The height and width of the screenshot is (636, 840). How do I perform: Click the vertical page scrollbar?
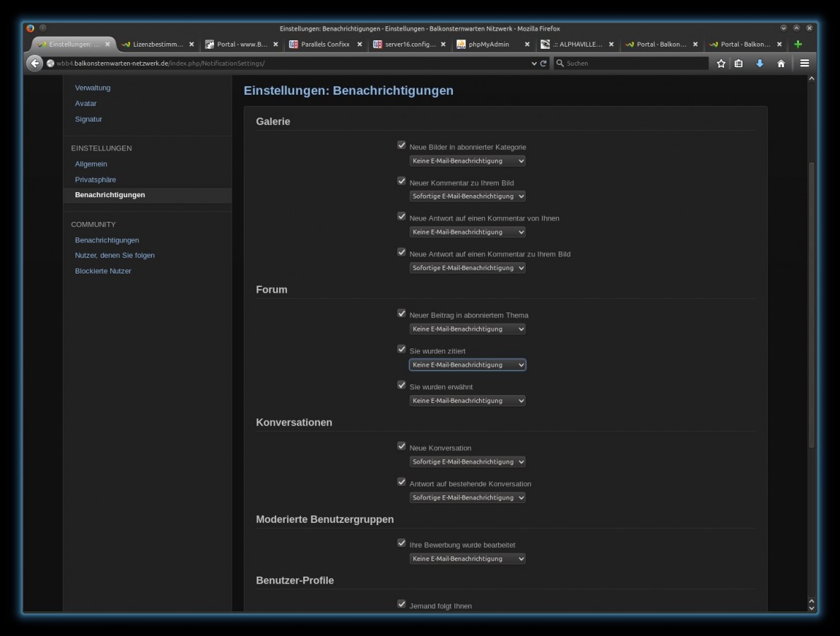(x=811, y=304)
